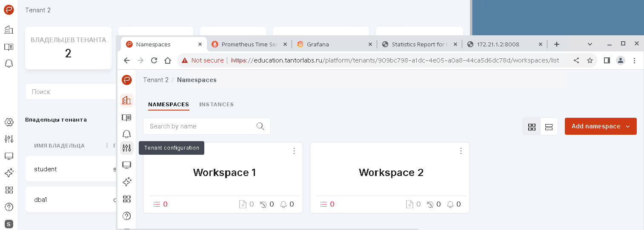Viewport: 644px width, 230px height.
Task: Click the monitor icon in inner sidebar
Action: [x=126, y=165]
